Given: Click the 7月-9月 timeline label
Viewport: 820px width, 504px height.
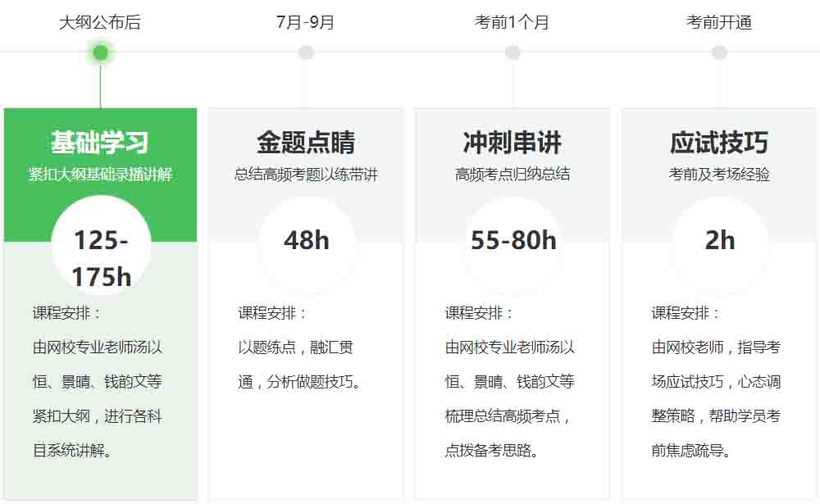Looking at the screenshot, I should (306, 23).
